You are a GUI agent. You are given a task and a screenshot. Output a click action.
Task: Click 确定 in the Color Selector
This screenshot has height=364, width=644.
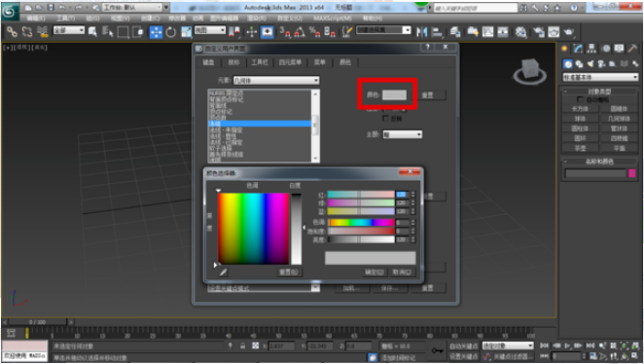coord(375,272)
